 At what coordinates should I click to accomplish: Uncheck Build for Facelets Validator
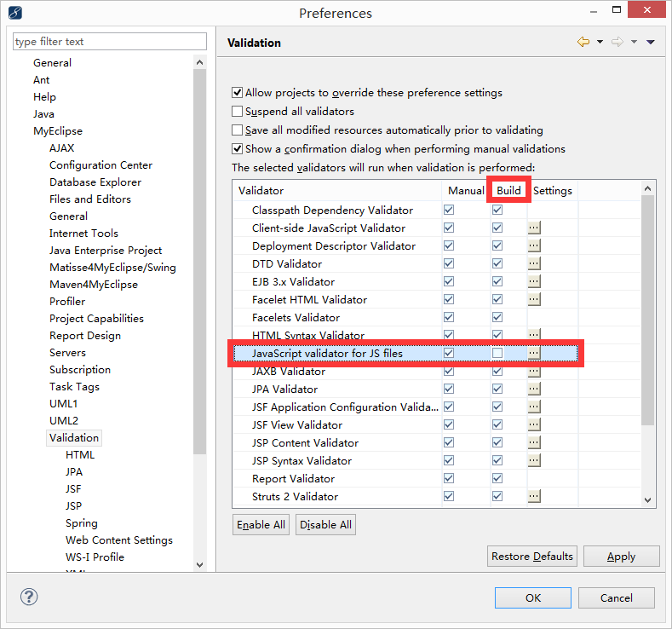pyautogui.click(x=497, y=317)
